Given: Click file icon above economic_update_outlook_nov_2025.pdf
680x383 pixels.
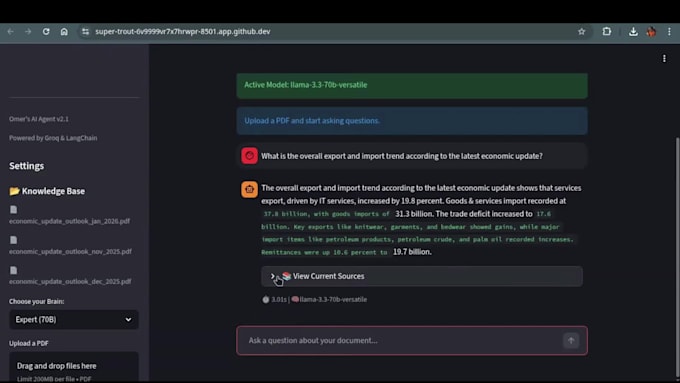Looking at the screenshot, I should click(x=14, y=240).
